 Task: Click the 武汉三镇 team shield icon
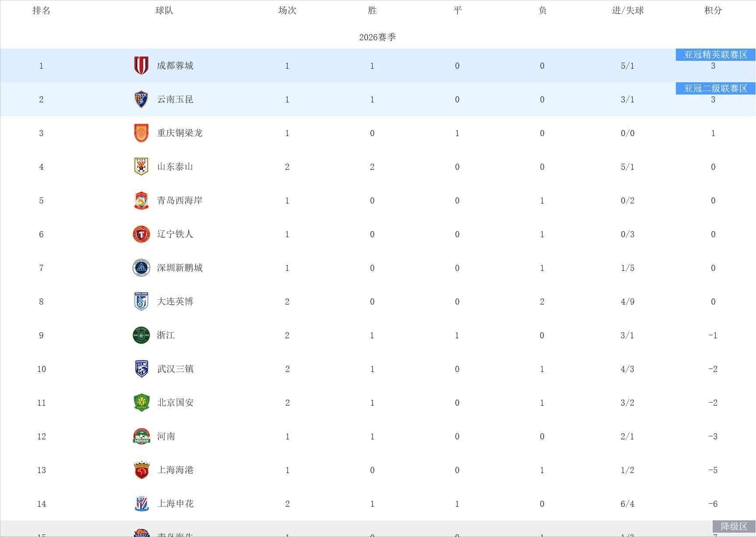click(x=141, y=369)
